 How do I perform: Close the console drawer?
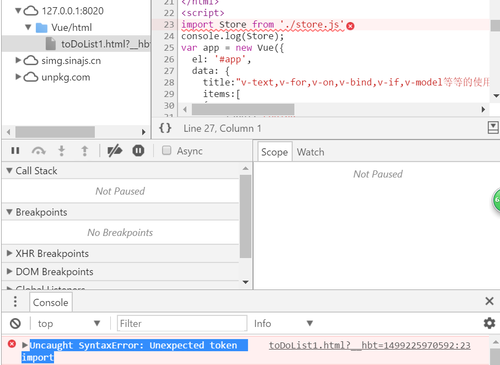coord(489,301)
